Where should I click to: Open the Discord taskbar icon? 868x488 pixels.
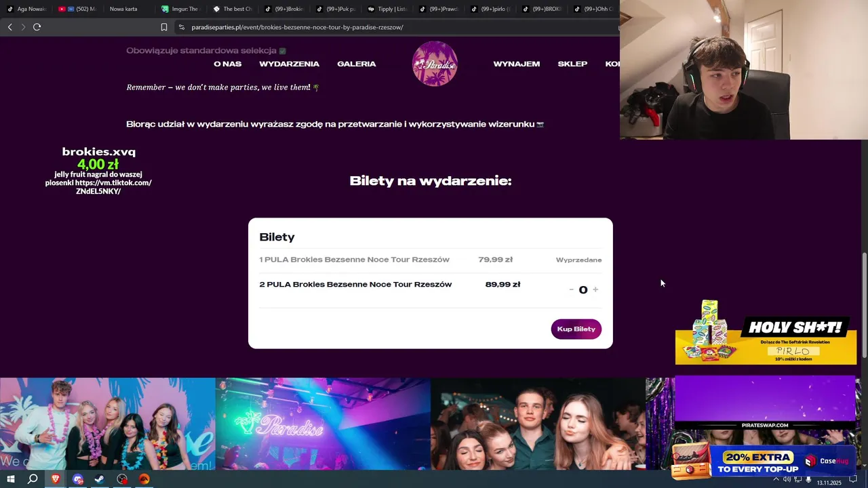click(x=78, y=479)
